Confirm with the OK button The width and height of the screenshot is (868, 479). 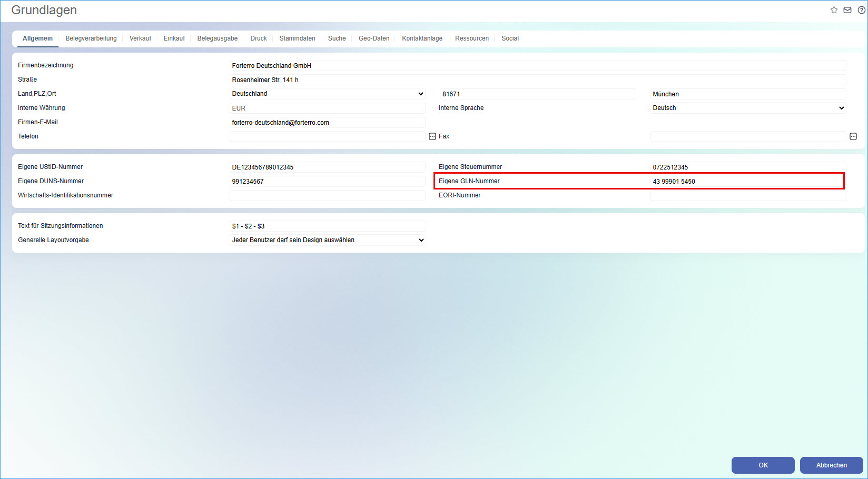(x=763, y=465)
